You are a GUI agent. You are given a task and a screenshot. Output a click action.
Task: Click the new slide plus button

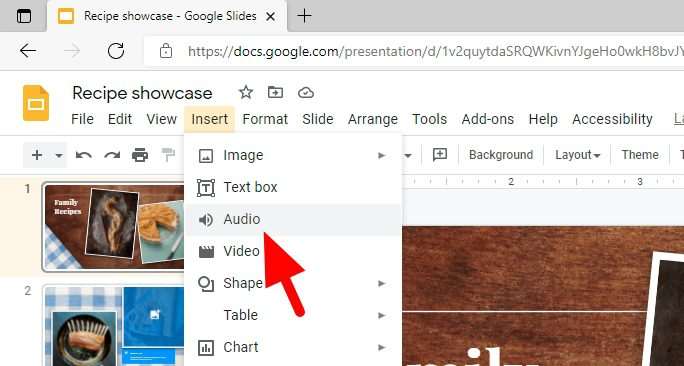pyautogui.click(x=37, y=155)
